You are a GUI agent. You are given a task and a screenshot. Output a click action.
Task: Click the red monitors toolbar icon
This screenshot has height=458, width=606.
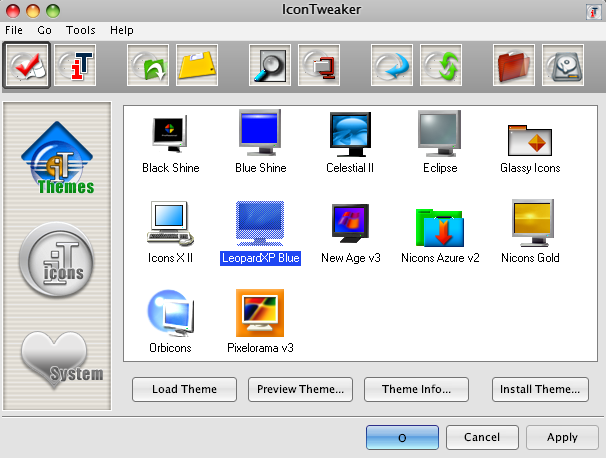319,65
